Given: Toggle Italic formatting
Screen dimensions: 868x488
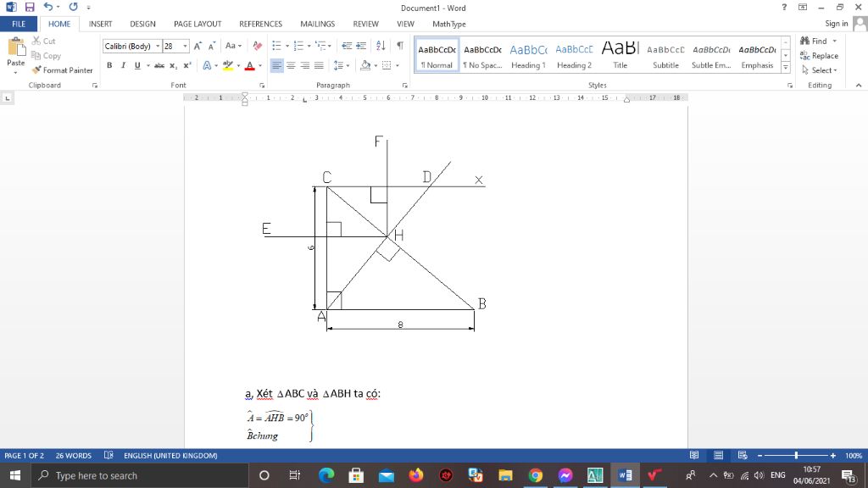Looking at the screenshot, I should click(124, 65).
